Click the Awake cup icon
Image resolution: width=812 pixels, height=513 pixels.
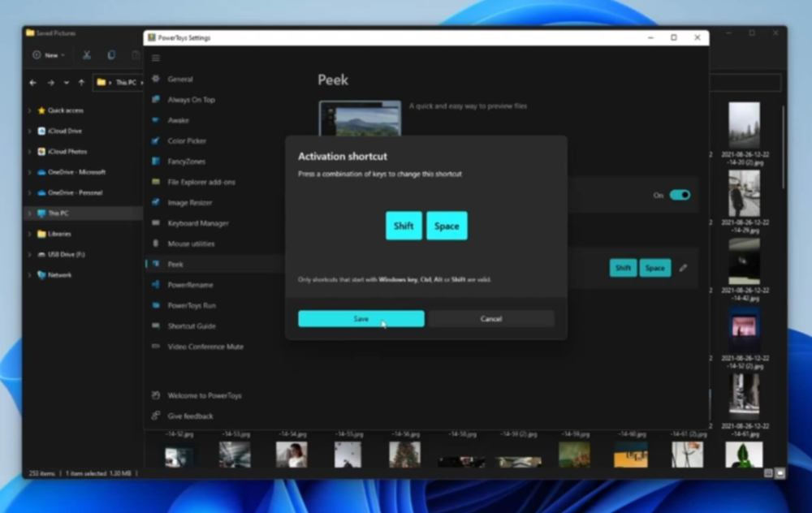(156, 119)
